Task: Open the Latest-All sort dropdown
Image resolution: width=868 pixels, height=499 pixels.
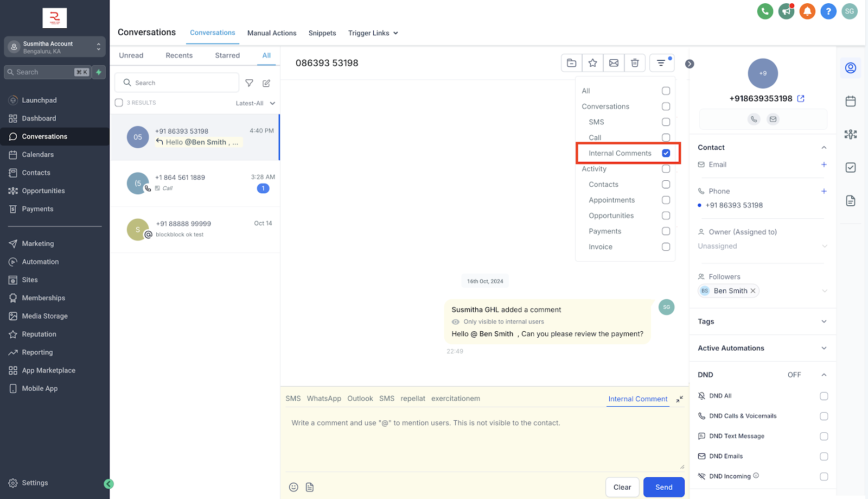Action: 255,103
